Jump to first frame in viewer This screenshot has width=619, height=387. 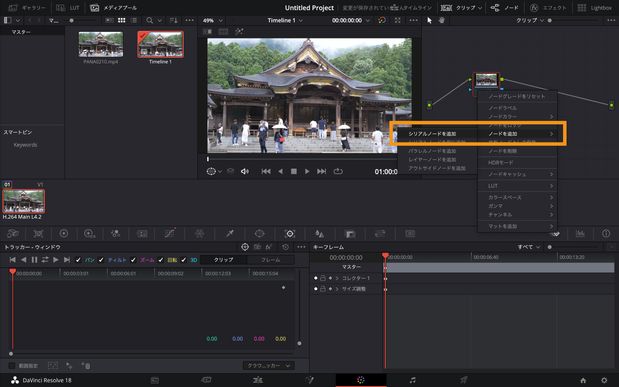[x=266, y=171]
